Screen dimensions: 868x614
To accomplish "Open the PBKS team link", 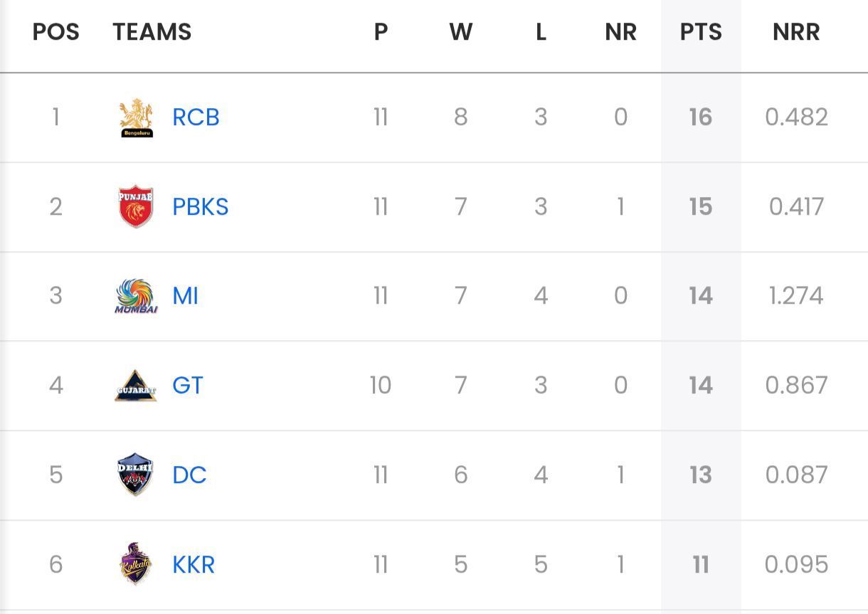I will (x=200, y=207).
